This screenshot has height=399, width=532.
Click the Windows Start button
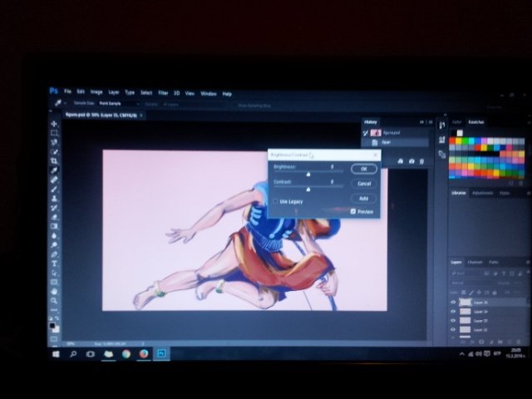pos(56,354)
